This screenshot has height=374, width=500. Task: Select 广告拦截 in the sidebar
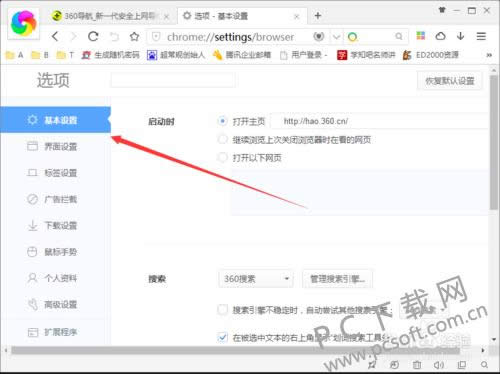point(55,199)
